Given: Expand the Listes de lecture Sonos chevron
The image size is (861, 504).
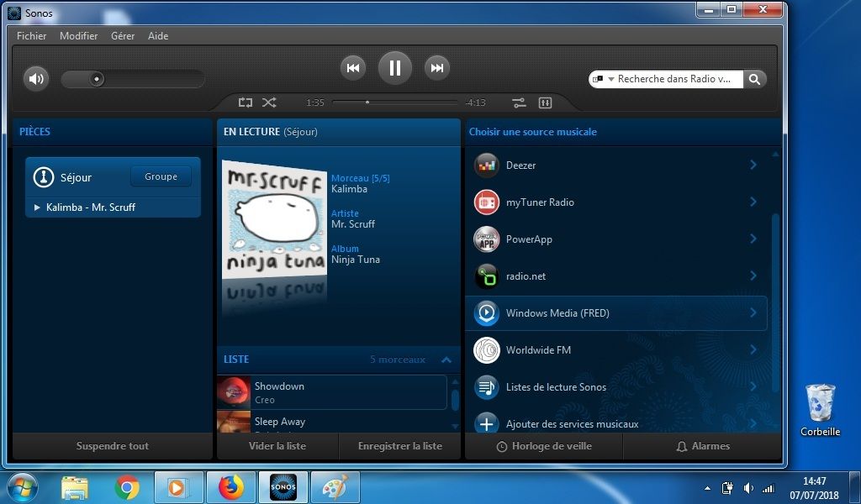Looking at the screenshot, I should pyautogui.click(x=753, y=387).
